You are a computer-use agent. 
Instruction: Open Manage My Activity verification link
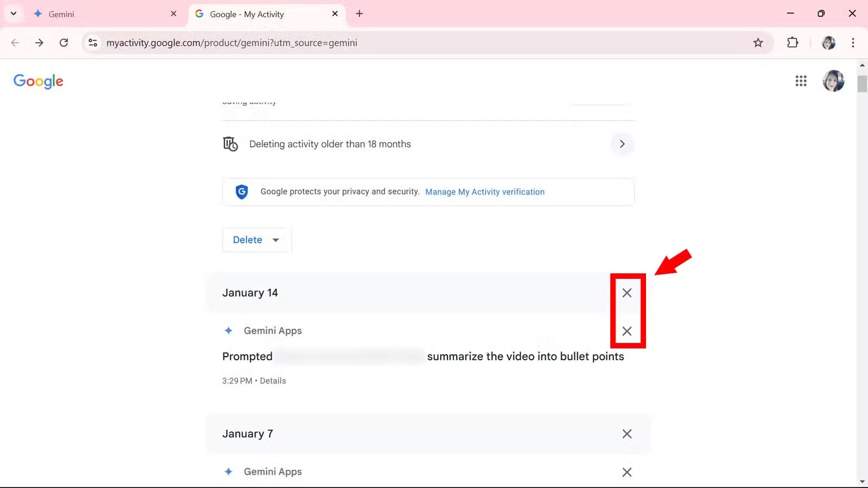(485, 192)
